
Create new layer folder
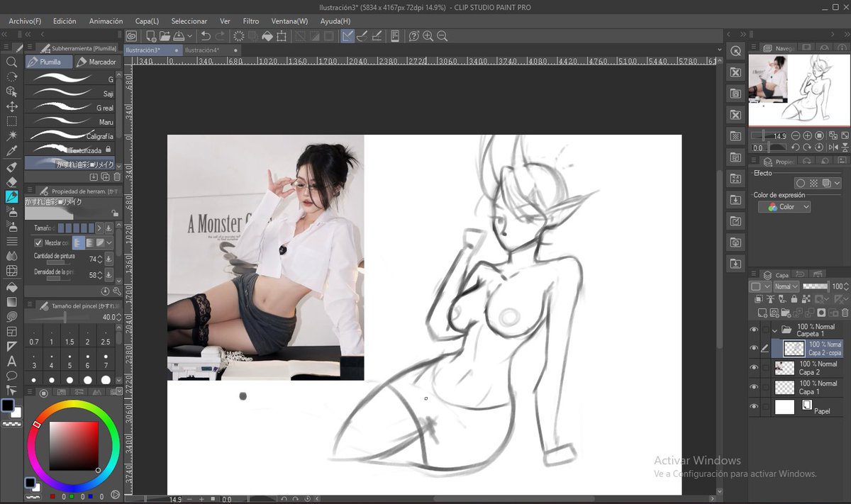tap(784, 313)
